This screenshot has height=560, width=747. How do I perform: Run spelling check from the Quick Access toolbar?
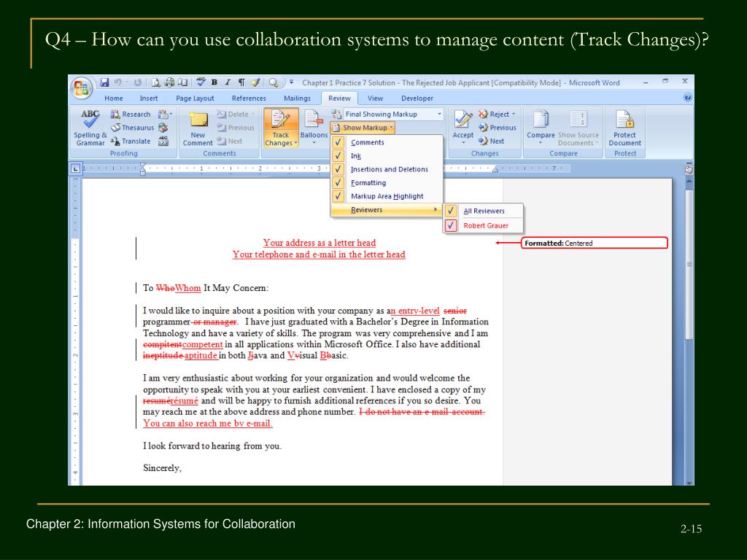pos(201,82)
